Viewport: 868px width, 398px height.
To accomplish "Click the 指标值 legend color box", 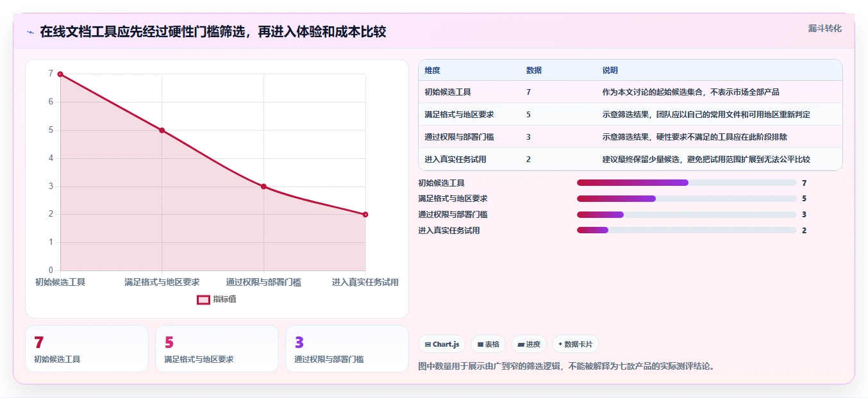I will [203, 299].
